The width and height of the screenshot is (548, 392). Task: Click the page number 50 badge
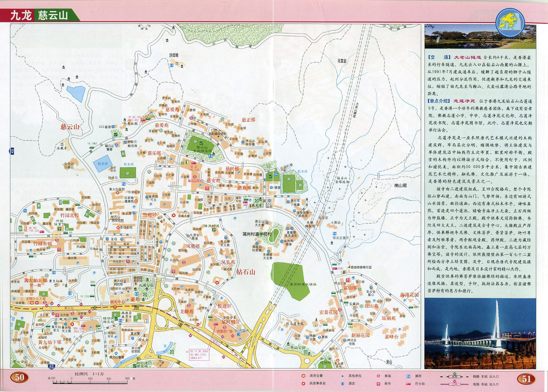pyautogui.click(x=19, y=377)
